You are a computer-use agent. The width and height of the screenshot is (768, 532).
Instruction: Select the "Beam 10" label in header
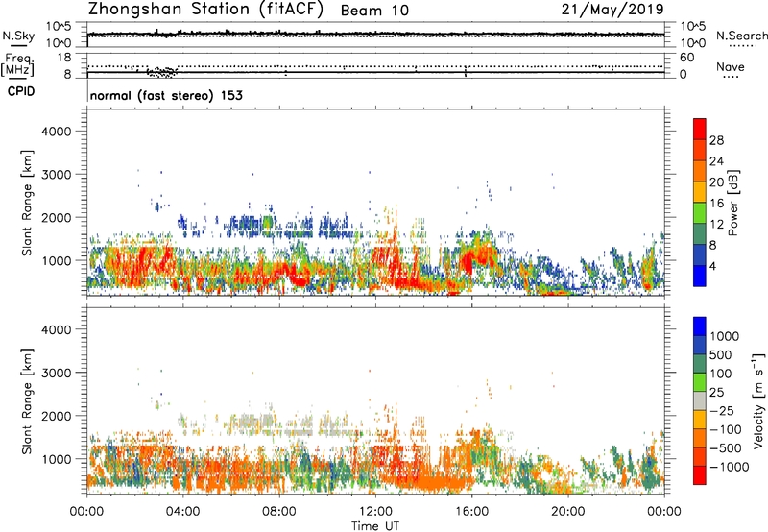[x=374, y=11]
